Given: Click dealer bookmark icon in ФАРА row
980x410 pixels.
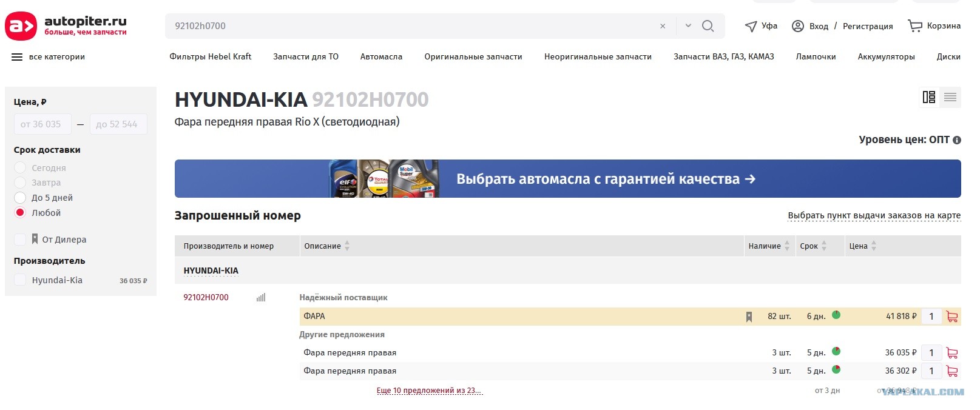Looking at the screenshot, I should click(749, 317).
